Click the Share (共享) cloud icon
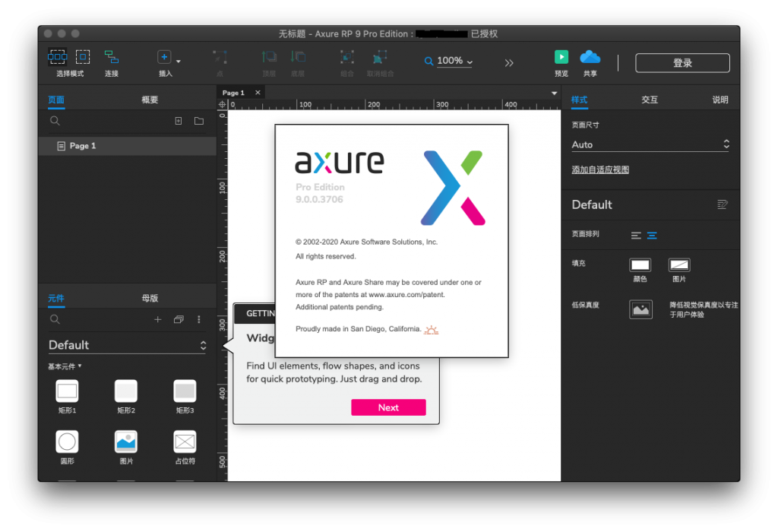778x532 pixels. click(590, 57)
